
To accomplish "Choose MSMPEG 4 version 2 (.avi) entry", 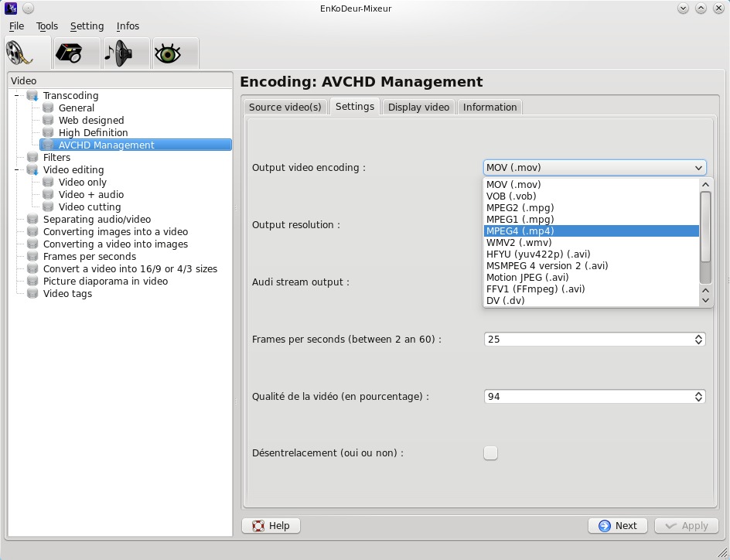I will pos(592,266).
